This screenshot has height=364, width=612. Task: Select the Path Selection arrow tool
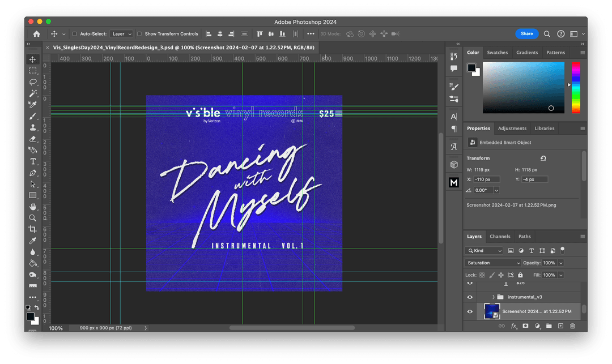pos(33,184)
